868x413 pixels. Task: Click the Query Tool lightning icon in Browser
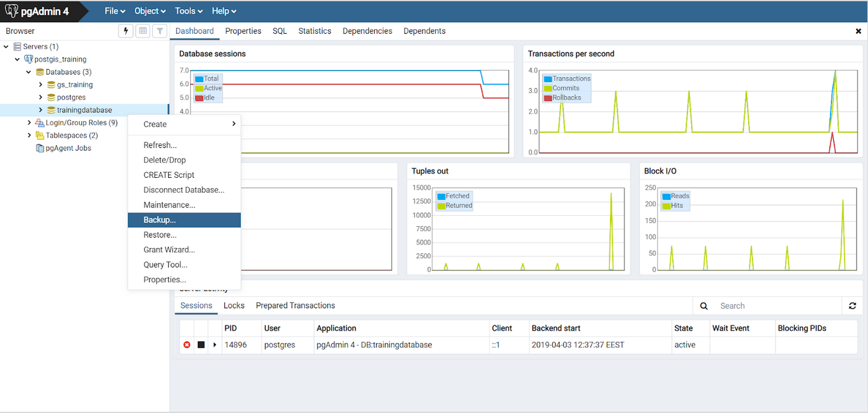point(126,31)
